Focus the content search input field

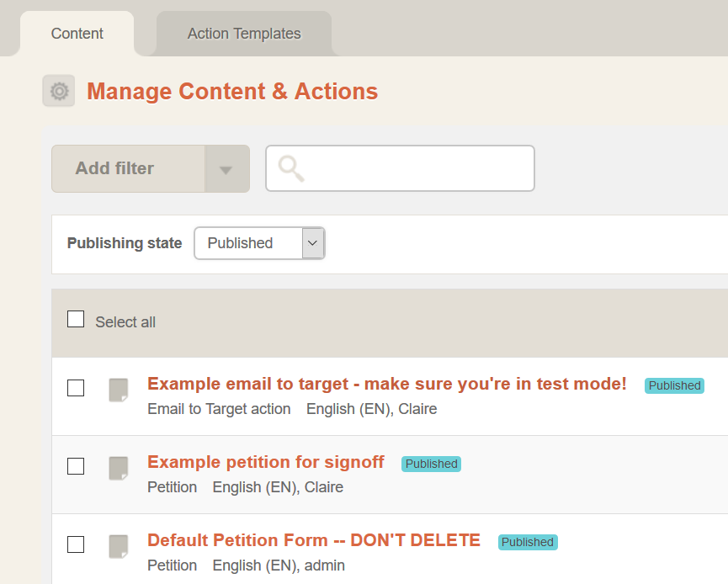[401, 168]
